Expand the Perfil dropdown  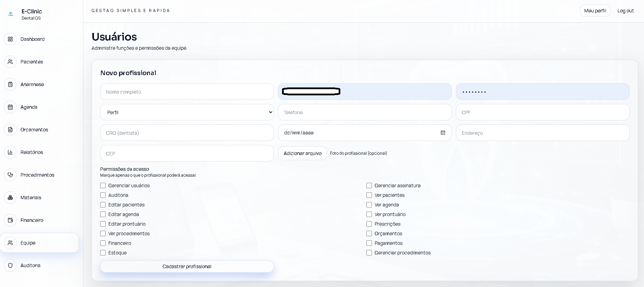187,112
